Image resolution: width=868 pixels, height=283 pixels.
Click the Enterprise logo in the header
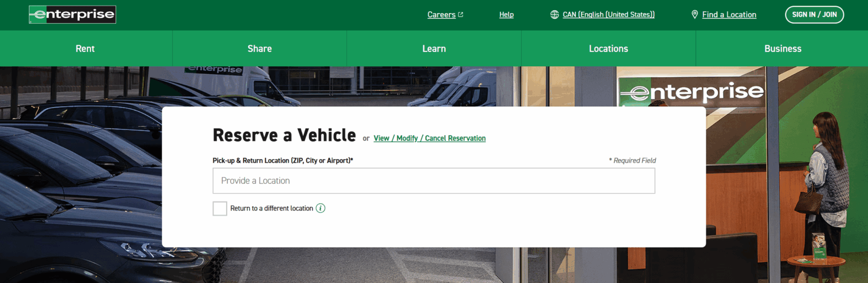click(72, 15)
